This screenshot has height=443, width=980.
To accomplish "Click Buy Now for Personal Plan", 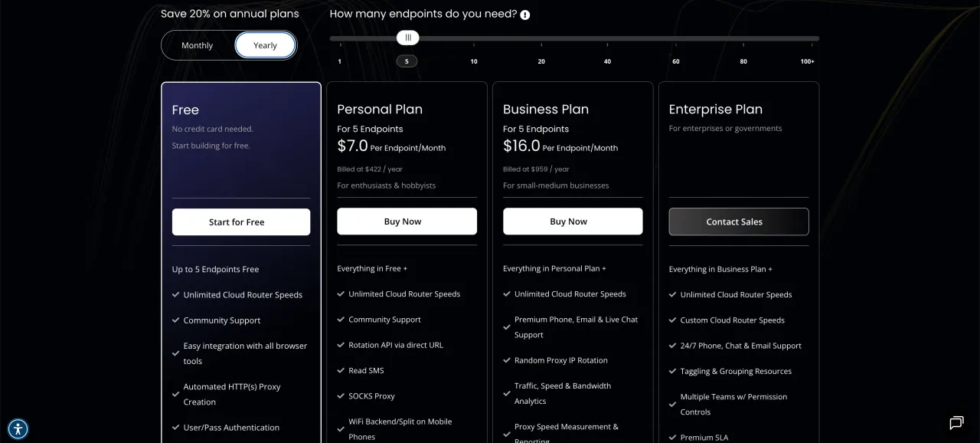I will pos(407,221).
